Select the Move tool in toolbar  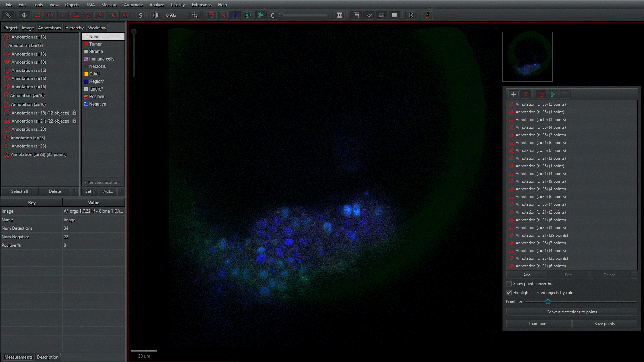coord(24,15)
